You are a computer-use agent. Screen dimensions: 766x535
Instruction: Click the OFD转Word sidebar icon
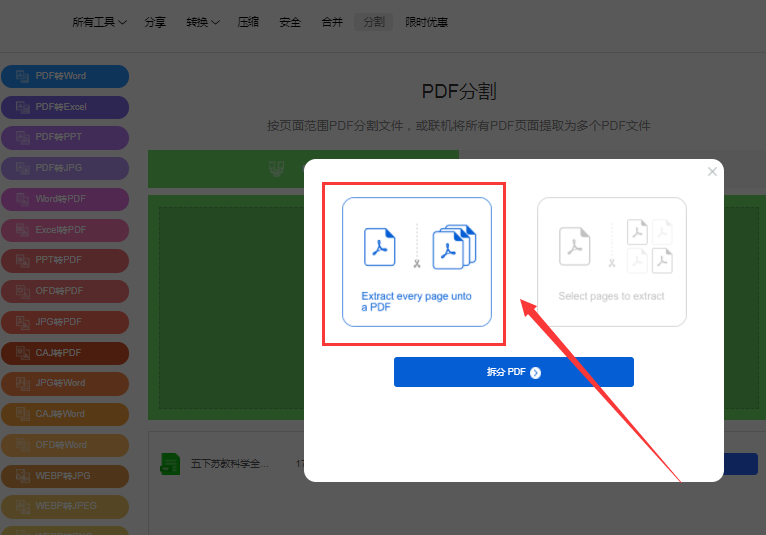point(22,445)
